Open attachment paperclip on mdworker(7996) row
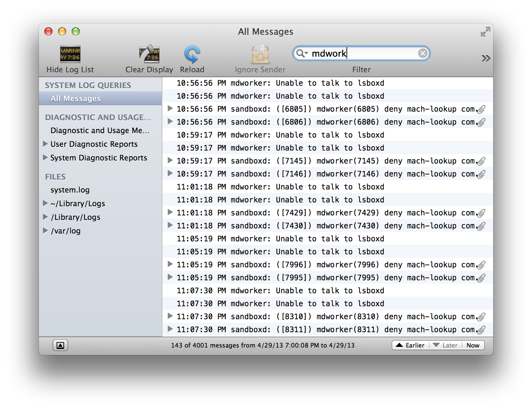The image size is (532, 409). (x=481, y=265)
